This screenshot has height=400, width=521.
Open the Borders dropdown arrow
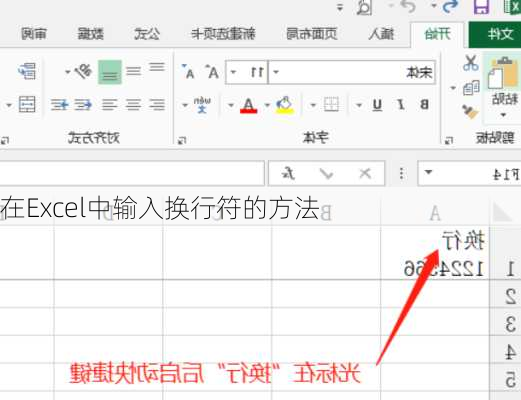[x=313, y=105]
